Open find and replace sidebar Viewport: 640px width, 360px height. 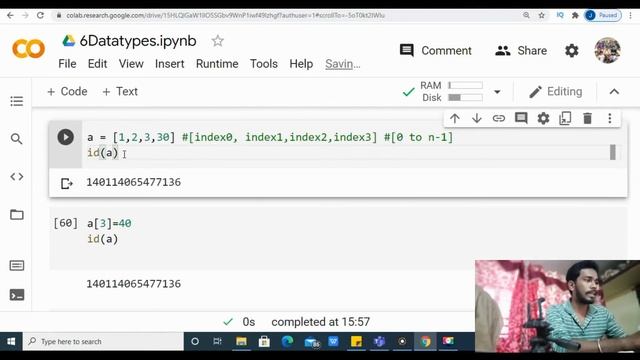coord(17,139)
